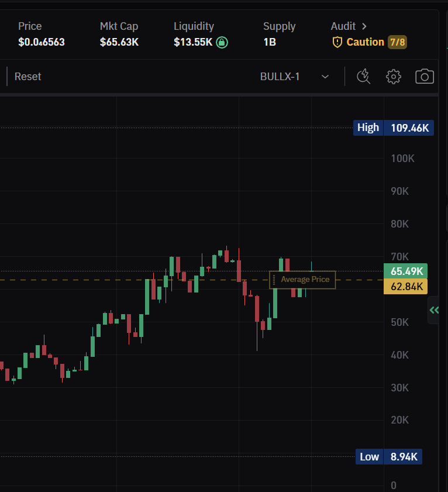Click the 65.49K current price tag
The height and width of the screenshot is (492, 448).
coord(405,271)
